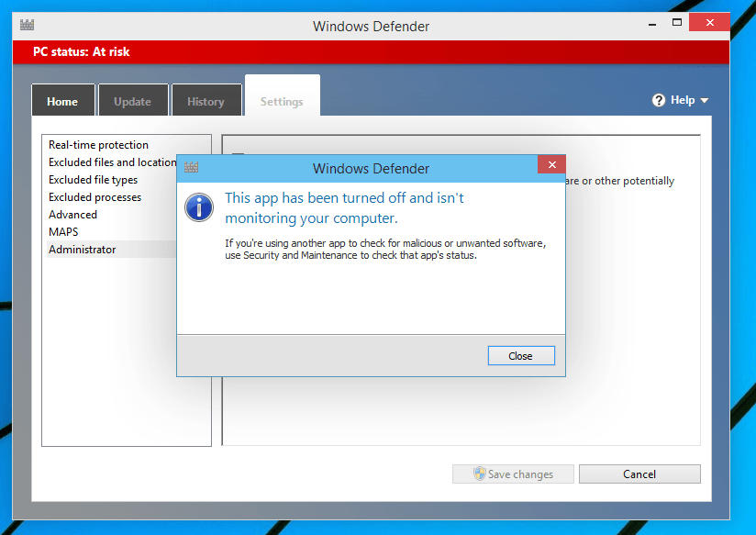Select the Administrator settings item
Screen dimensions: 756x535
112,250
